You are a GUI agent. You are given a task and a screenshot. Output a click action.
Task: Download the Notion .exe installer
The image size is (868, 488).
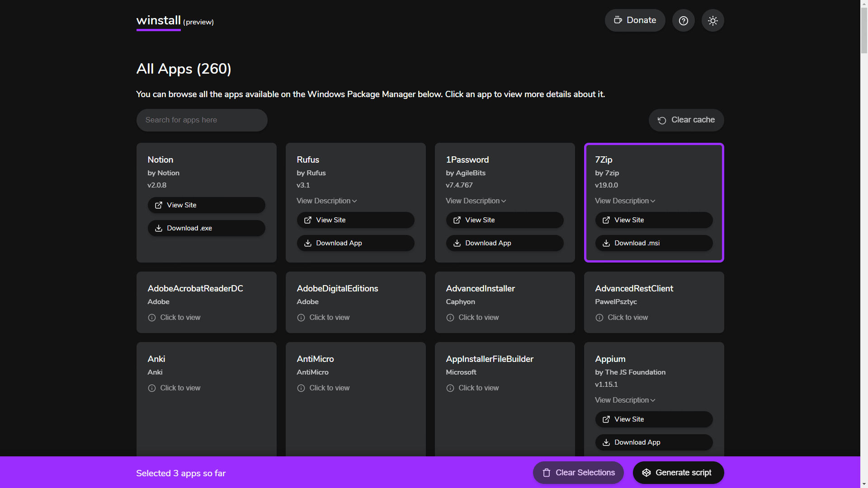pyautogui.click(x=206, y=228)
